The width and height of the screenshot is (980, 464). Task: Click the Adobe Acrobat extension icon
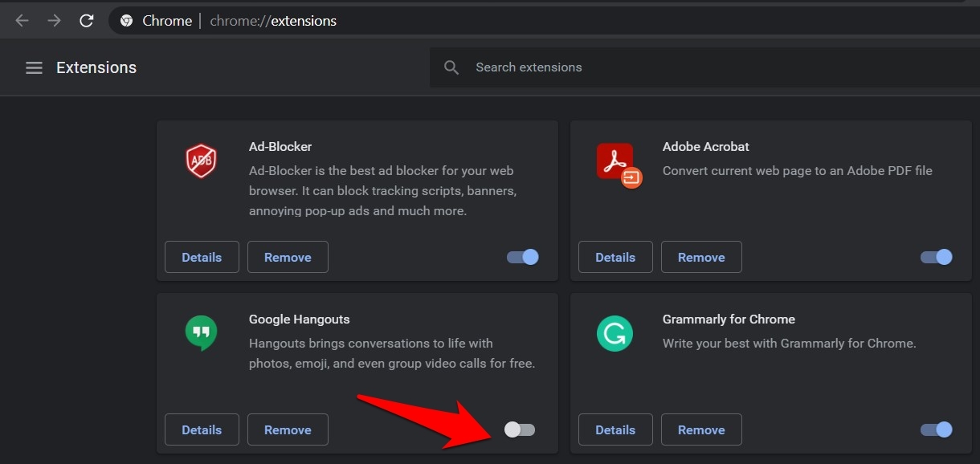click(619, 165)
